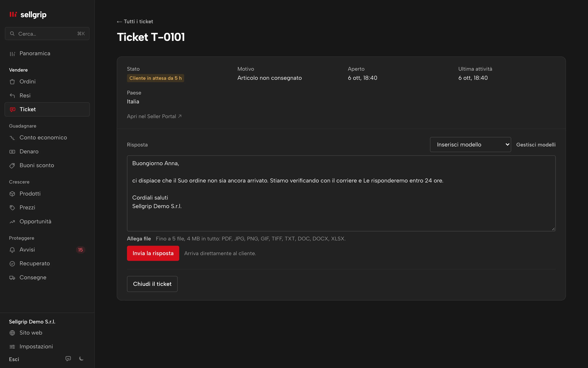Click the Resi return arrow icon
Screen dimensions: 588x368
point(12,95)
